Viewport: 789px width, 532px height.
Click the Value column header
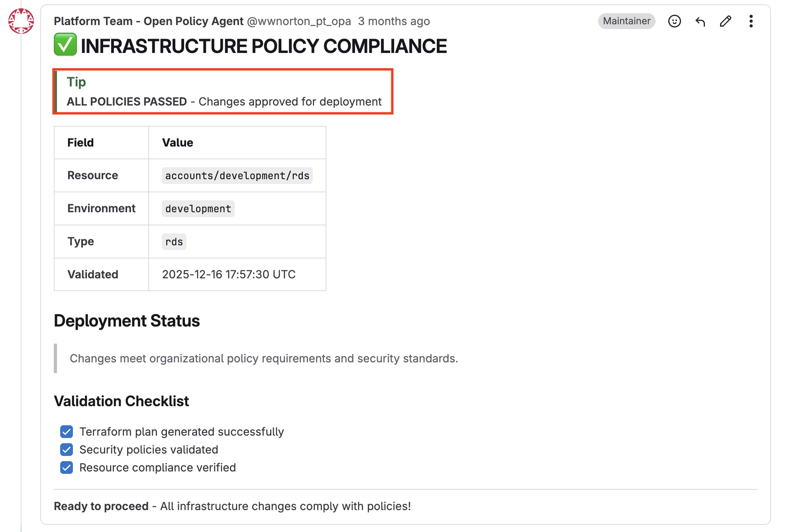(237, 143)
